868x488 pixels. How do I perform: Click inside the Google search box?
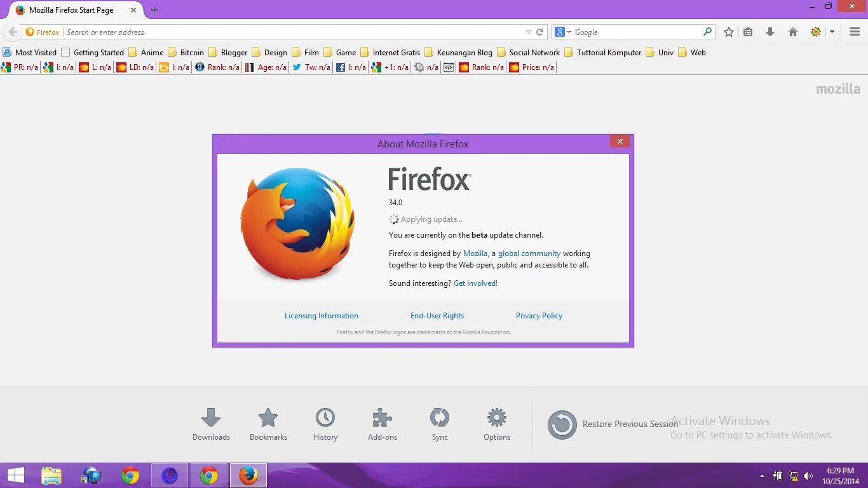tap(637, 32)
